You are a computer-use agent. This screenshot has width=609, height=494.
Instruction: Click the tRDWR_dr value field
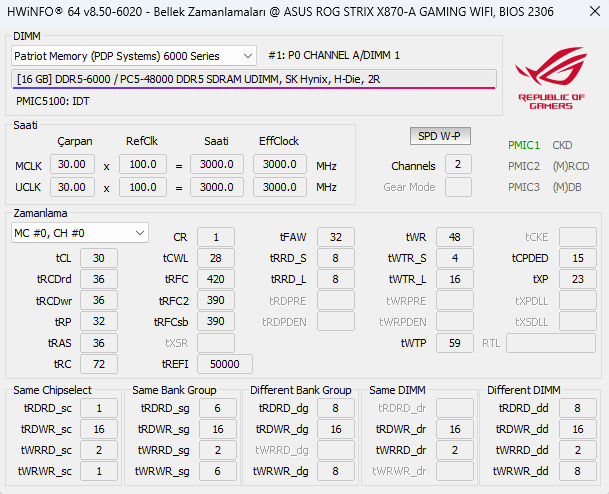tap(455, 429)
